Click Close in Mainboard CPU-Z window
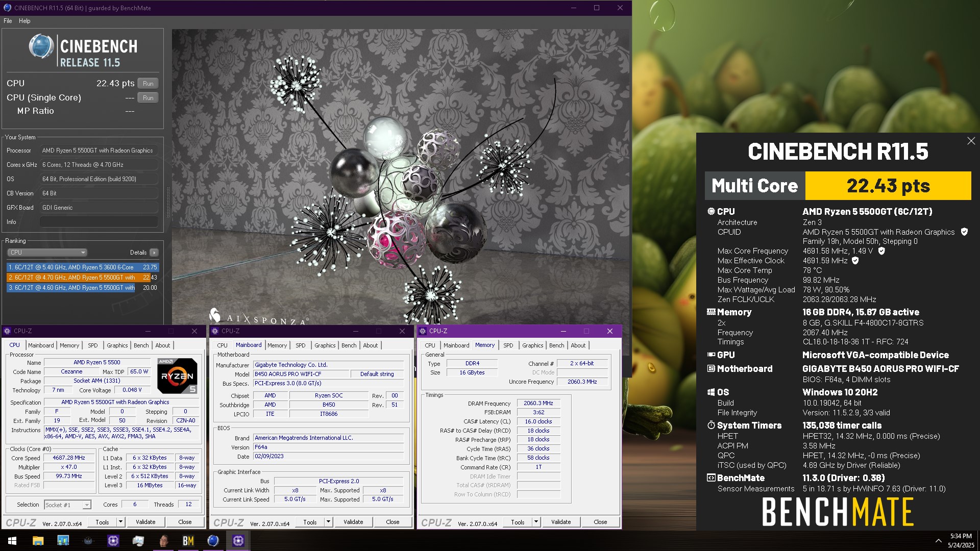 pos(393,522)
